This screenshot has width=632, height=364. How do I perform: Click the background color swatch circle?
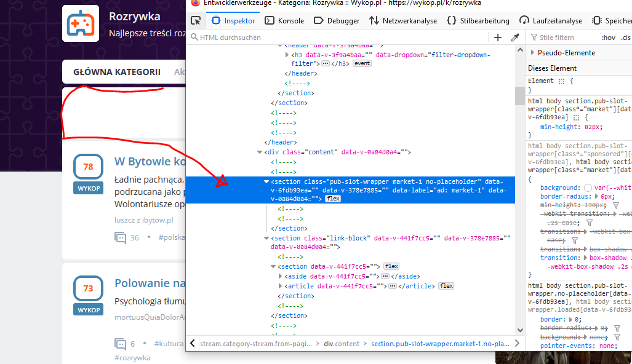tap(588, 188)
